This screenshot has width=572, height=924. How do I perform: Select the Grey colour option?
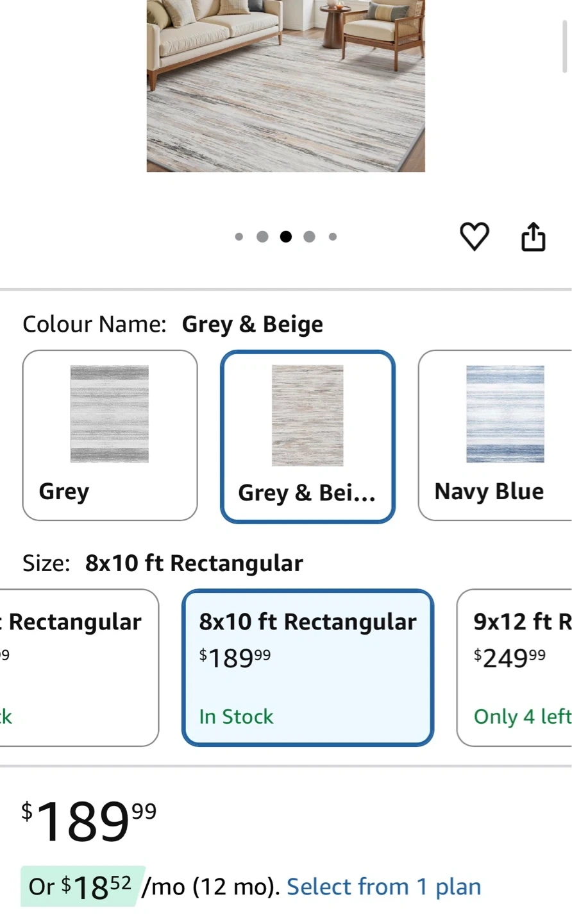click(x=110, y=435)
